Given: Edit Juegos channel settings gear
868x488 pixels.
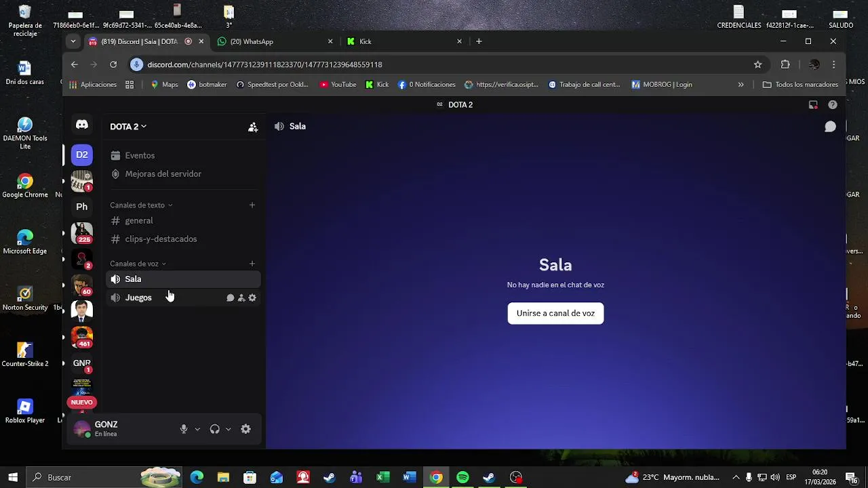Looking at the screenshot, I should point(252,298).
